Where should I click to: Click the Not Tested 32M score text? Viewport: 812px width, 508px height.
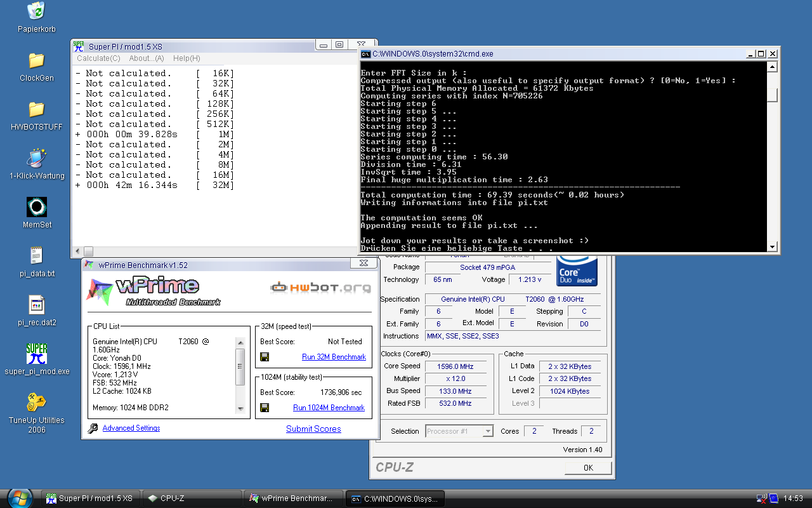345,342
